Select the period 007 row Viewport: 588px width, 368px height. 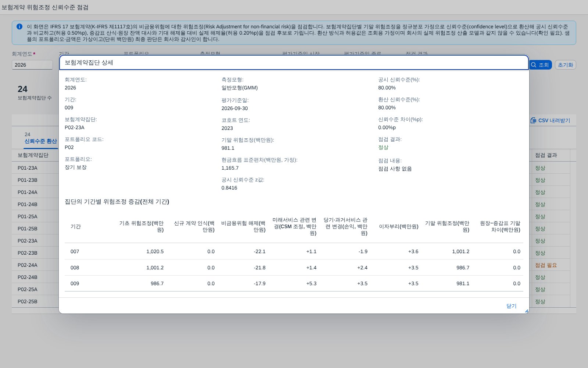294,251
